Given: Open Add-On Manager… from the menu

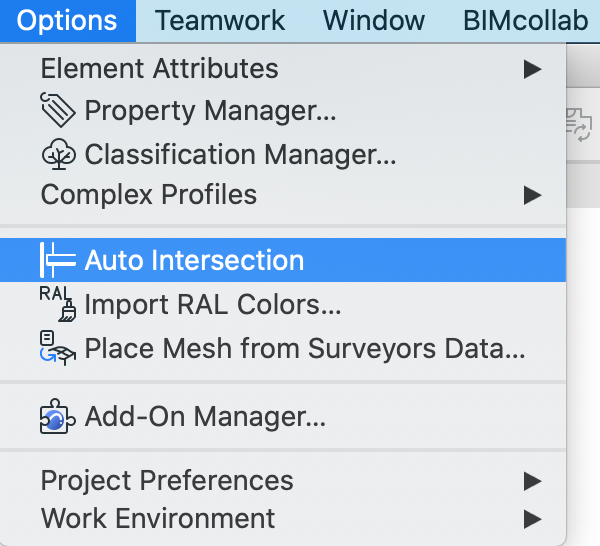Looking at the screenshot, I should (205, 417).
